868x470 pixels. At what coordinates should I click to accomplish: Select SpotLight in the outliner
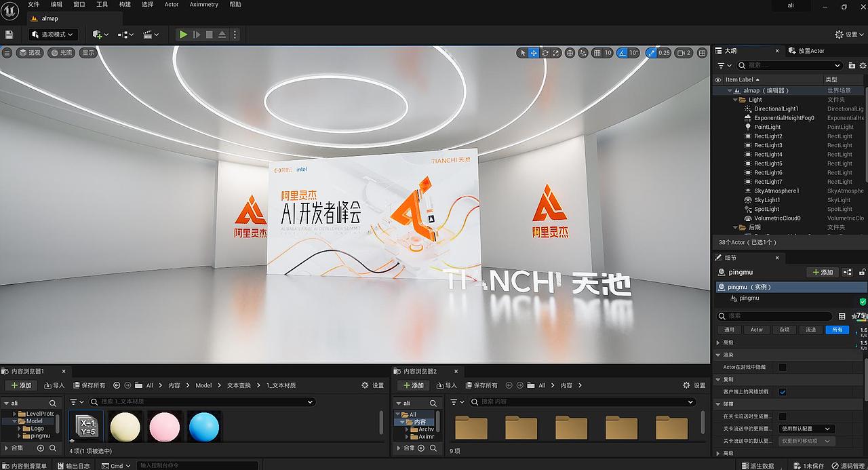click(766, 209)
